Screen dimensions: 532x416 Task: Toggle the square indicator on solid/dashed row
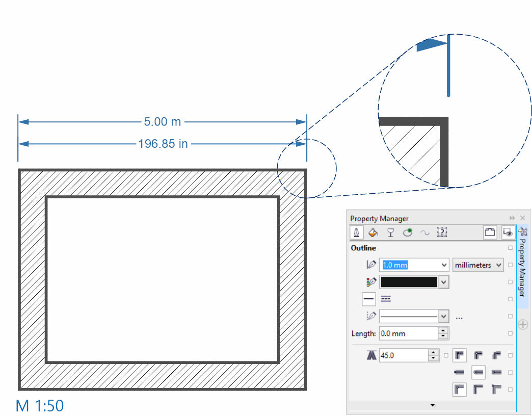coord(510,299)
